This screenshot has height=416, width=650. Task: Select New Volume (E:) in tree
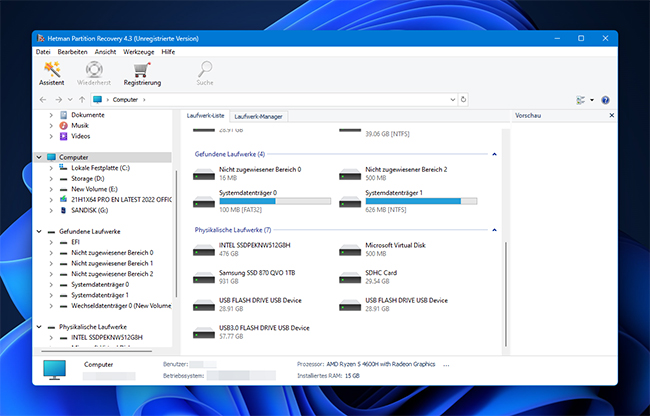tap(95, 189)
